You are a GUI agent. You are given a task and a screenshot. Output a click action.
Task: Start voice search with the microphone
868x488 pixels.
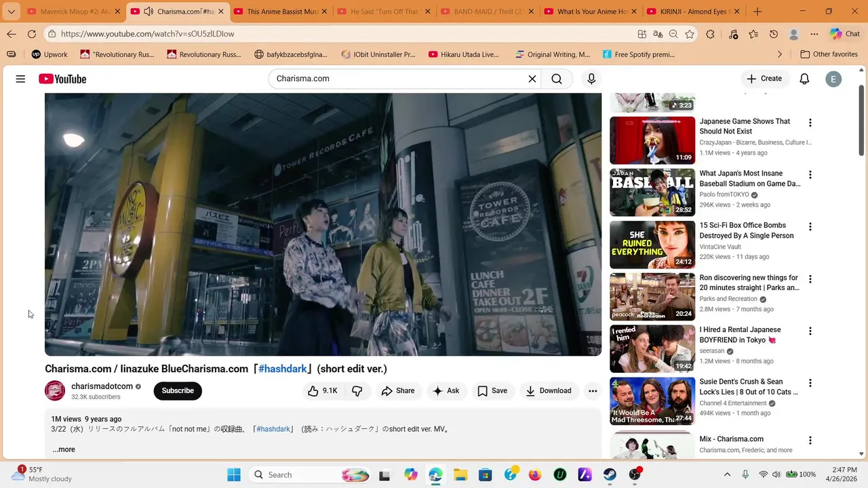click(591, 79)
